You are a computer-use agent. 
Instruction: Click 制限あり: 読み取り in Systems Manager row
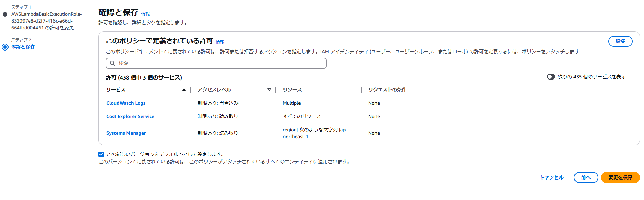coord(218,133)
